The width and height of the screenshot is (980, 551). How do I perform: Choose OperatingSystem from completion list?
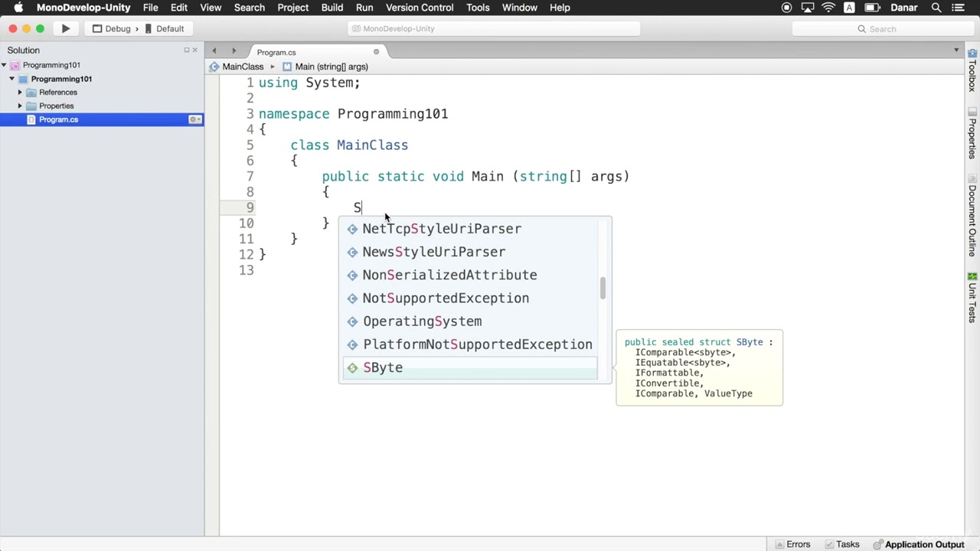[469, 321]
